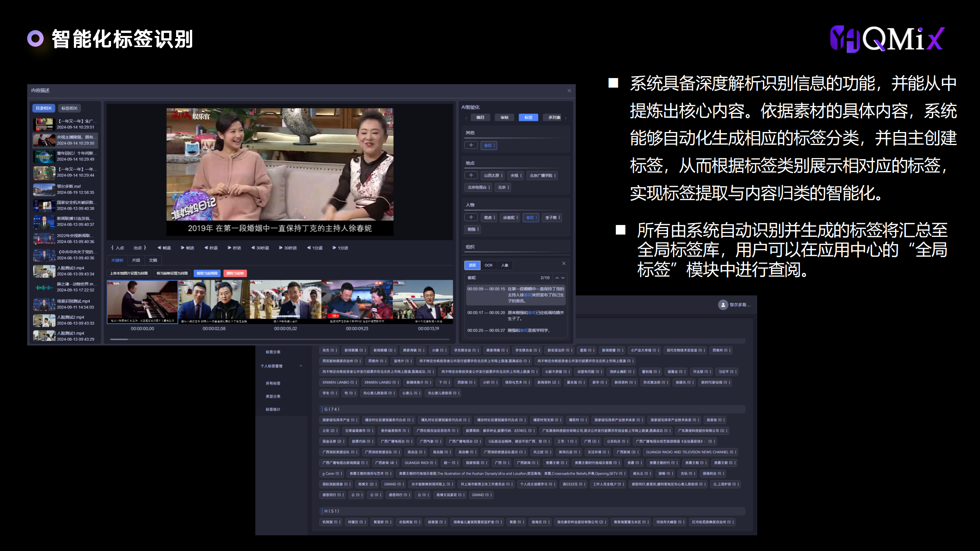Go to previous search match arrow
This screenshot has width=980, height=551.
click(557, 278)
